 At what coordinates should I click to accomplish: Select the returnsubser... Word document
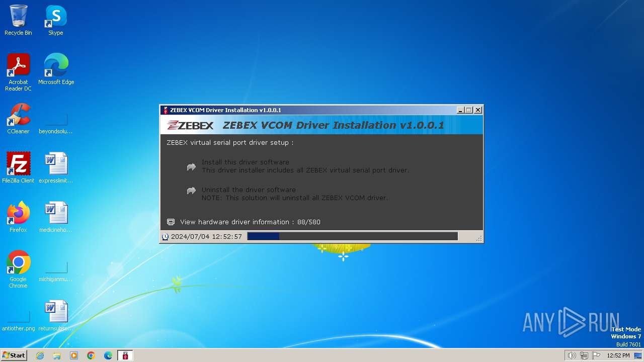point(56,316)
